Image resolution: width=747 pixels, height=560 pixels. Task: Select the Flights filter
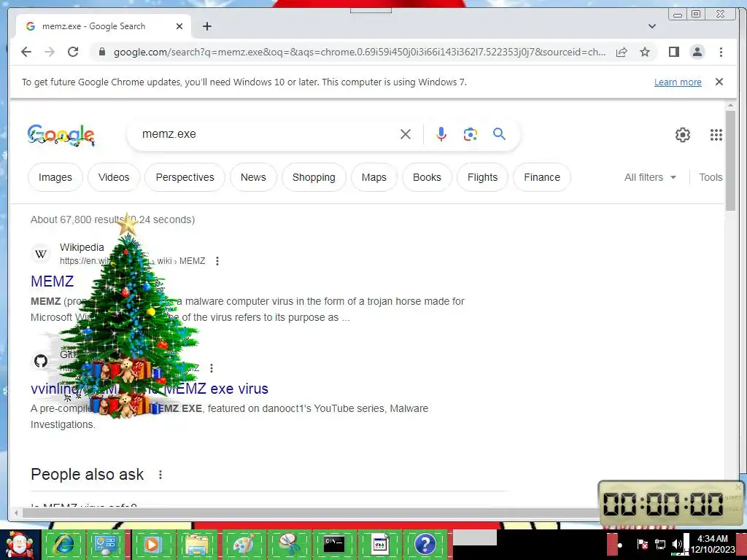(x=482, y=177)
